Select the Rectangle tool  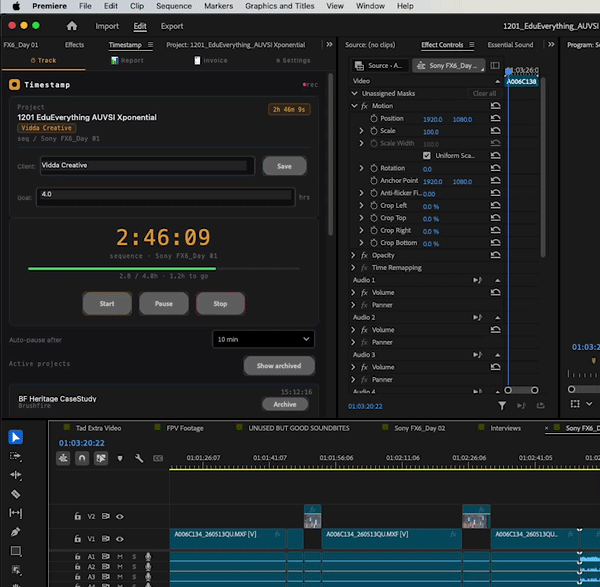point(16,551)
